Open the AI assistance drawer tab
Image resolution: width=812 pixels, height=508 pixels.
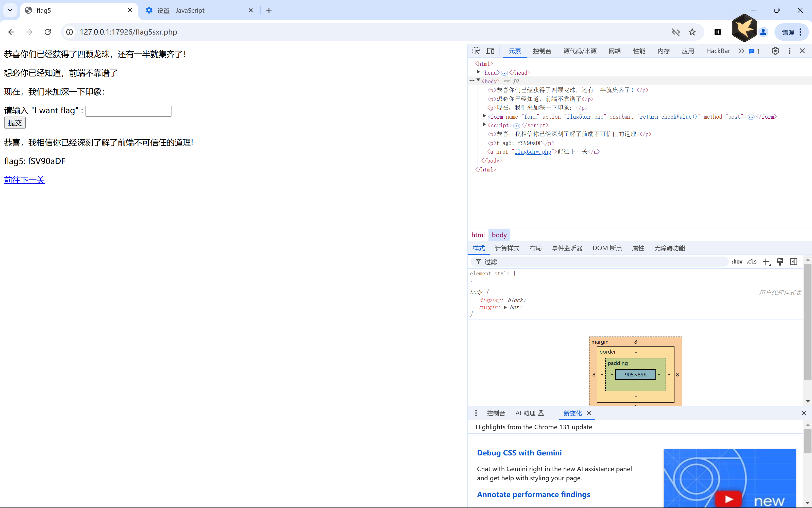click(x=529, y=413)
